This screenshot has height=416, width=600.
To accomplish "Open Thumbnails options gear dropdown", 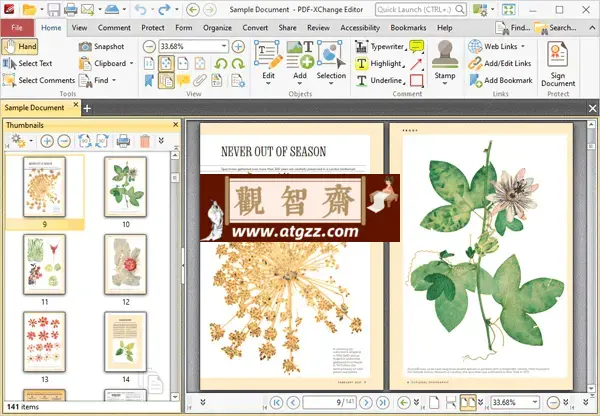I will (21, 141).
